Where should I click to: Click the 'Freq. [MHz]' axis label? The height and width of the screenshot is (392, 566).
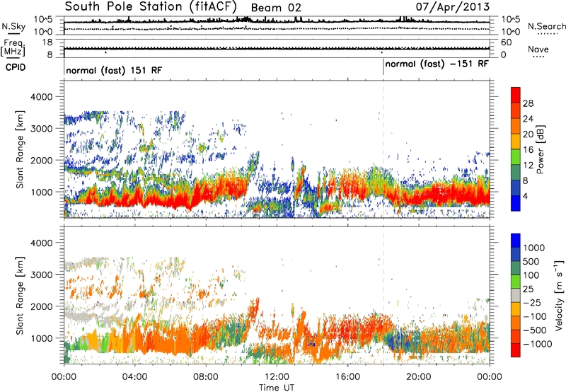point(13,48)
